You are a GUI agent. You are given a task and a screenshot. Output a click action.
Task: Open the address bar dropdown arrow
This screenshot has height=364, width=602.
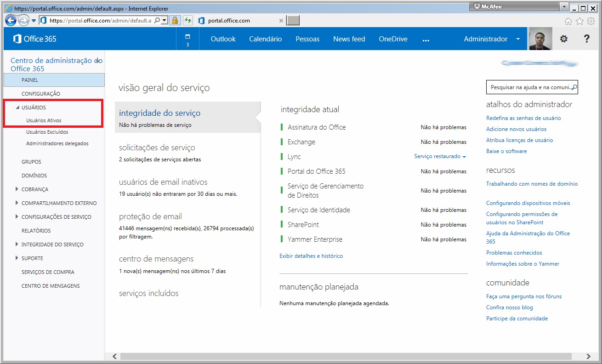pos(165,20)
